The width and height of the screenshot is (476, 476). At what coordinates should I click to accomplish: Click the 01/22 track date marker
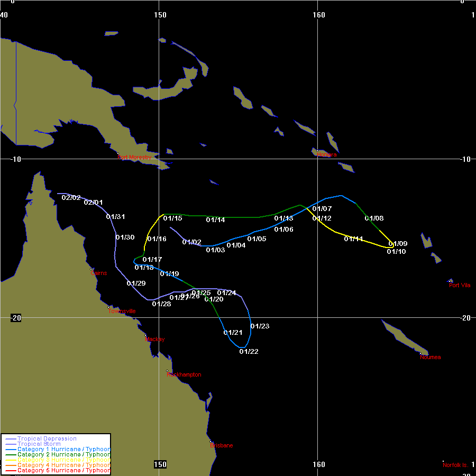pyautogui.click(x=249, y=352)
